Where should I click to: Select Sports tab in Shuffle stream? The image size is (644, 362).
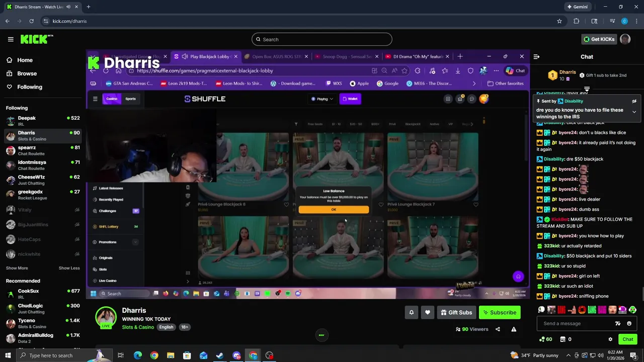[130, 99]
